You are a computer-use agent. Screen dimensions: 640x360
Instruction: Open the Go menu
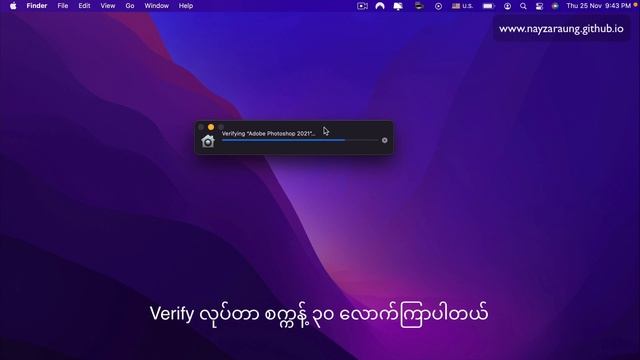click(130, 6)
